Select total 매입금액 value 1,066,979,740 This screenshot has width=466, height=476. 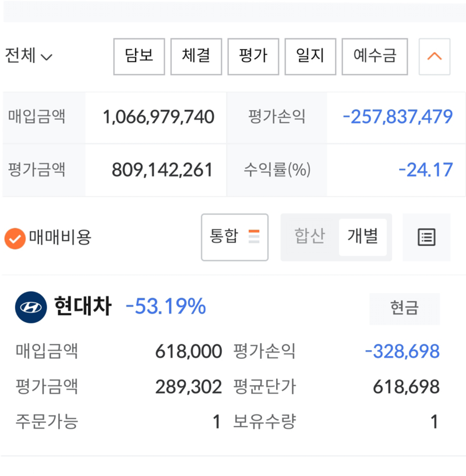click(x=159, y=117)
